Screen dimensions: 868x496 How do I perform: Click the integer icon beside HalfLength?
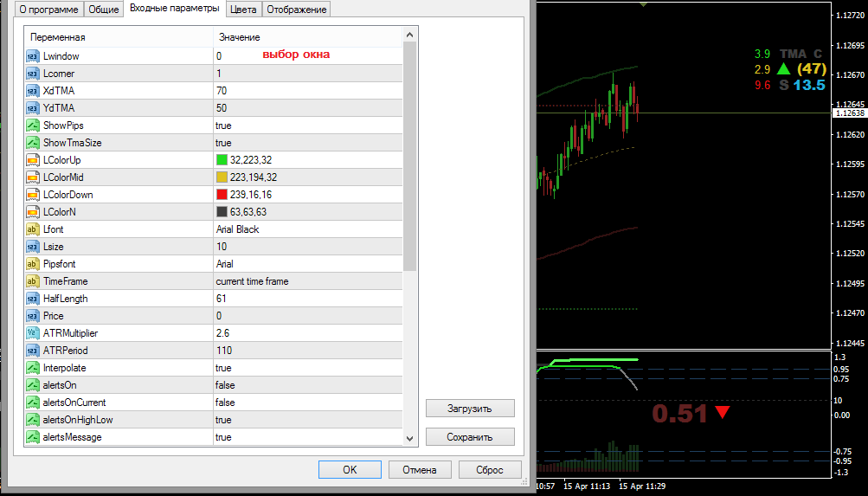(x=33, y=299)
